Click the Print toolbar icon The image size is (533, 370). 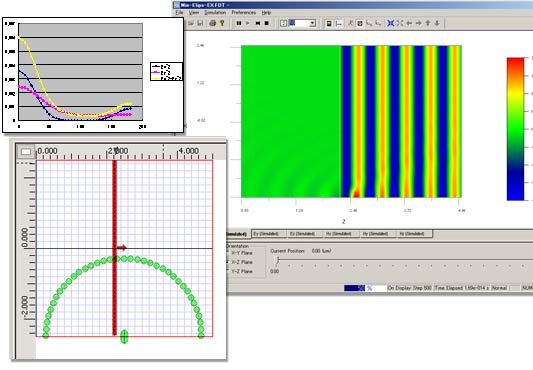[213, 23]
